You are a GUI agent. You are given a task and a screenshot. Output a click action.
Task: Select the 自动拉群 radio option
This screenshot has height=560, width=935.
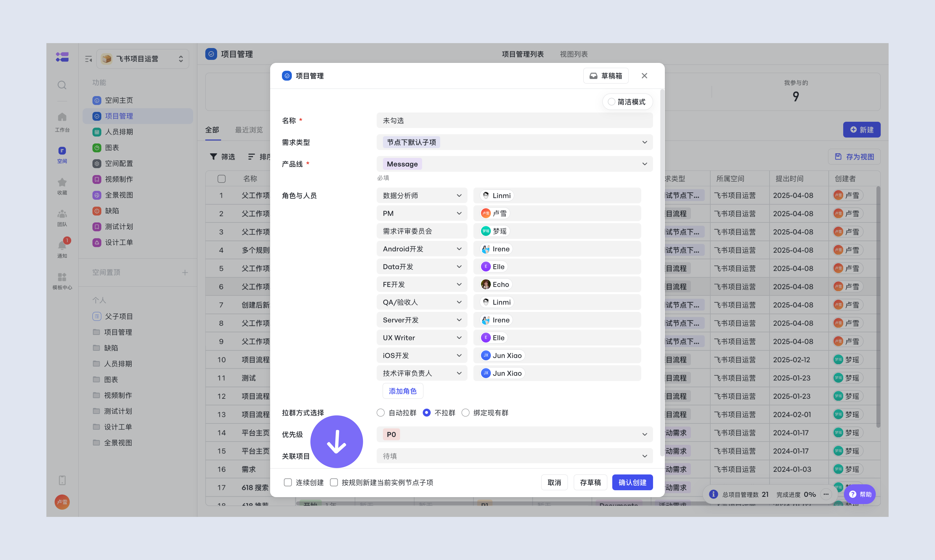click(x=380, y=413)
